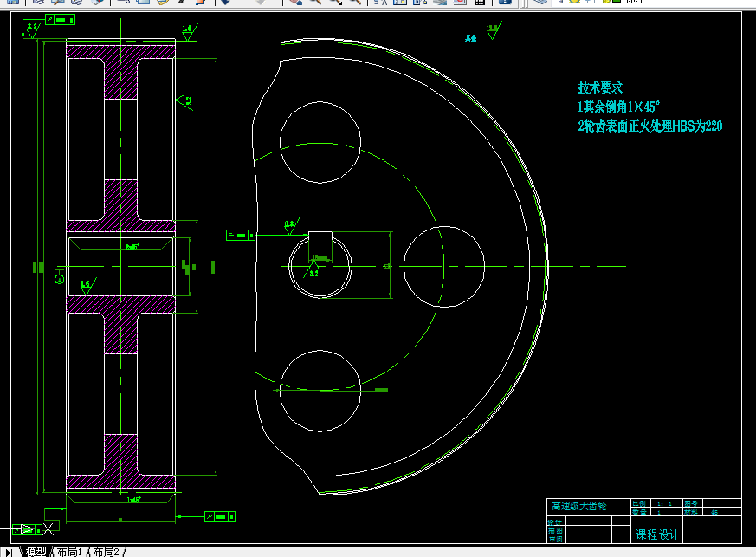Select title block text 高速级大齿轮

click(579, 506)
